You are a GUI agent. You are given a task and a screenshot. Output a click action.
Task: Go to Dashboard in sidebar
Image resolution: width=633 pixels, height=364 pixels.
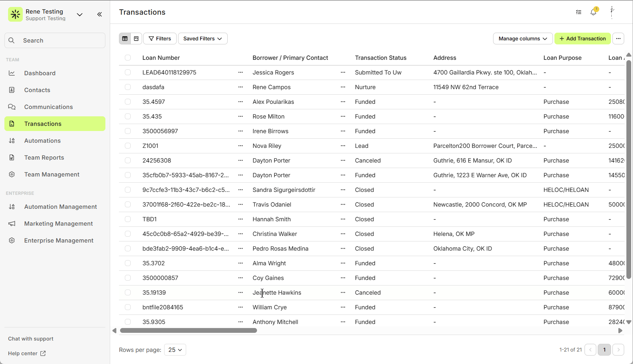point(40,73)
